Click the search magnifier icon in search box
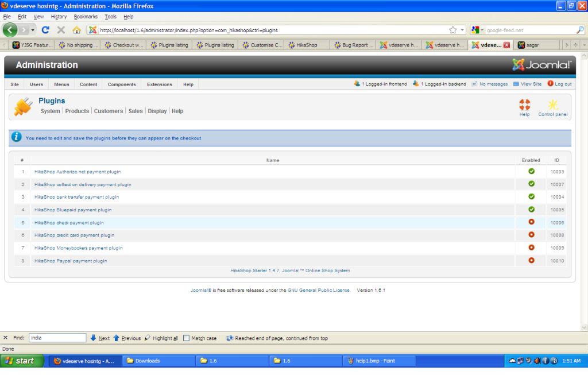The image size is (588, 375). pos(580,30)
